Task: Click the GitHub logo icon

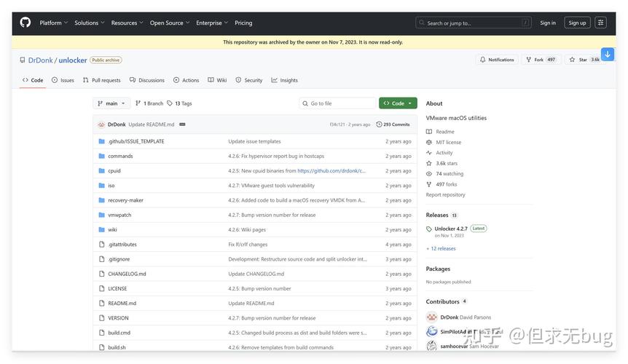Action: (25, 23)
